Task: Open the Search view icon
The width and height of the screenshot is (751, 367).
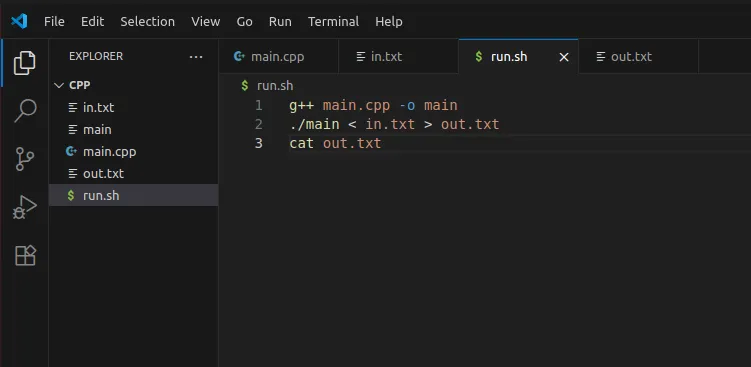Action: tap(25, 111)
